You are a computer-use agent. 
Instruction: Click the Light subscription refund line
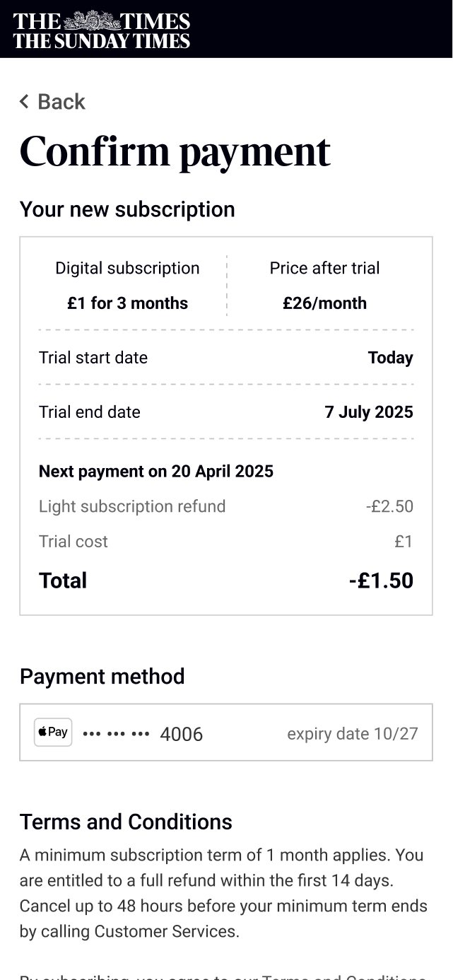tap(132, 506)
